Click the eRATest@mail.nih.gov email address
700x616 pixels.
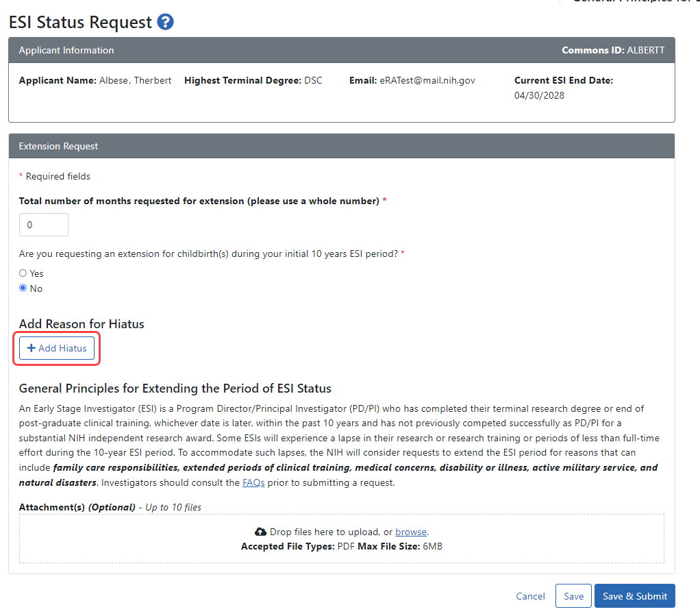tap(427, 80)
